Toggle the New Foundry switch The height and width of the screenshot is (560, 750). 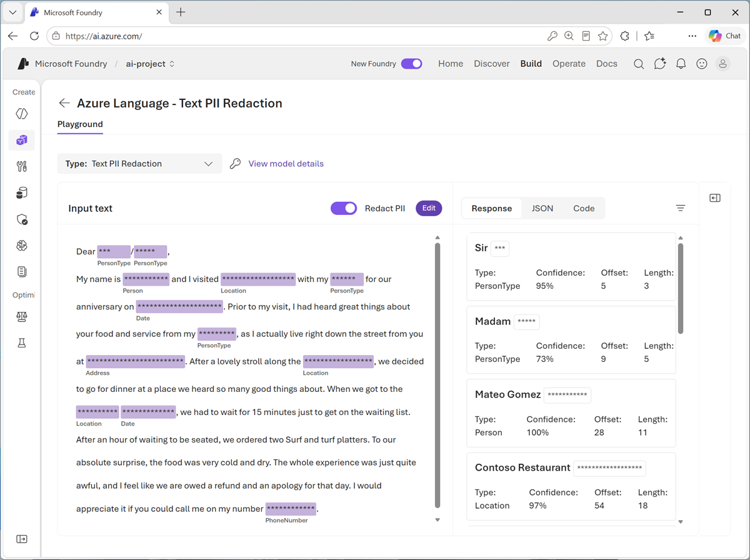(412, 64)
